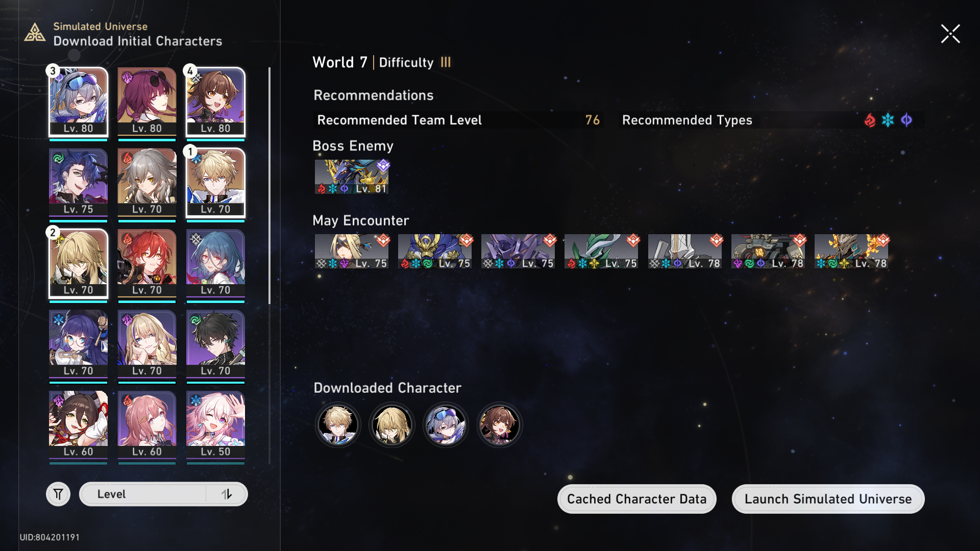
Task: Deselect character marked number 1
Action: pos(215,183)
